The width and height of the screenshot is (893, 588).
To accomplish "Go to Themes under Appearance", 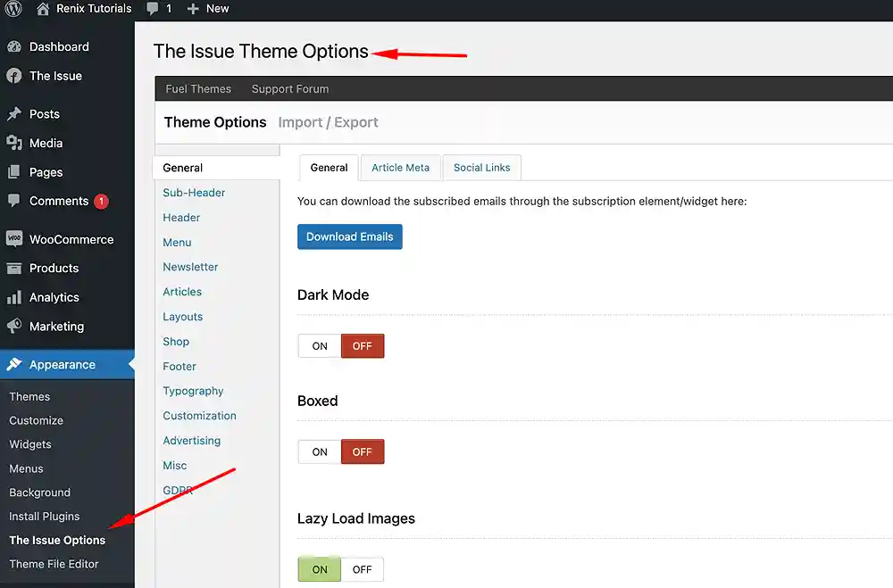I will coord(29,397).
